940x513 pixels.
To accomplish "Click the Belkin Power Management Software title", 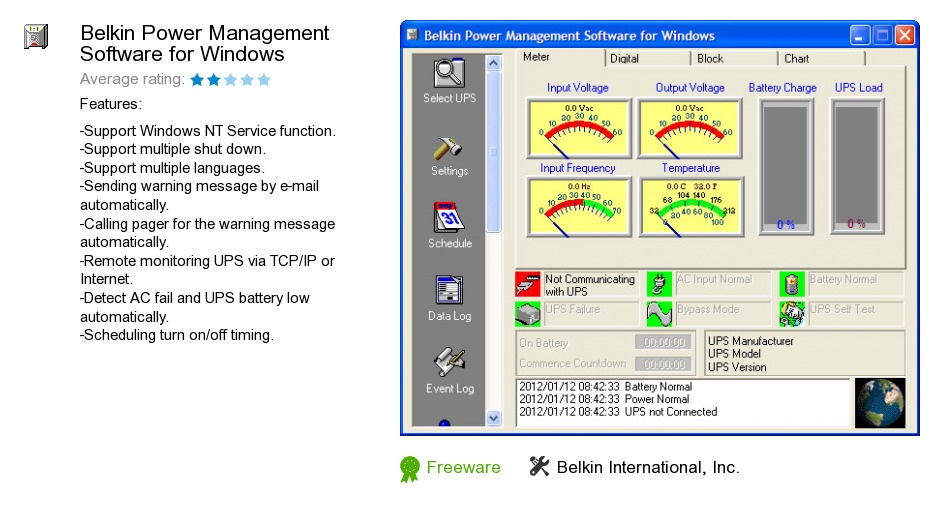I will (204, 43).
